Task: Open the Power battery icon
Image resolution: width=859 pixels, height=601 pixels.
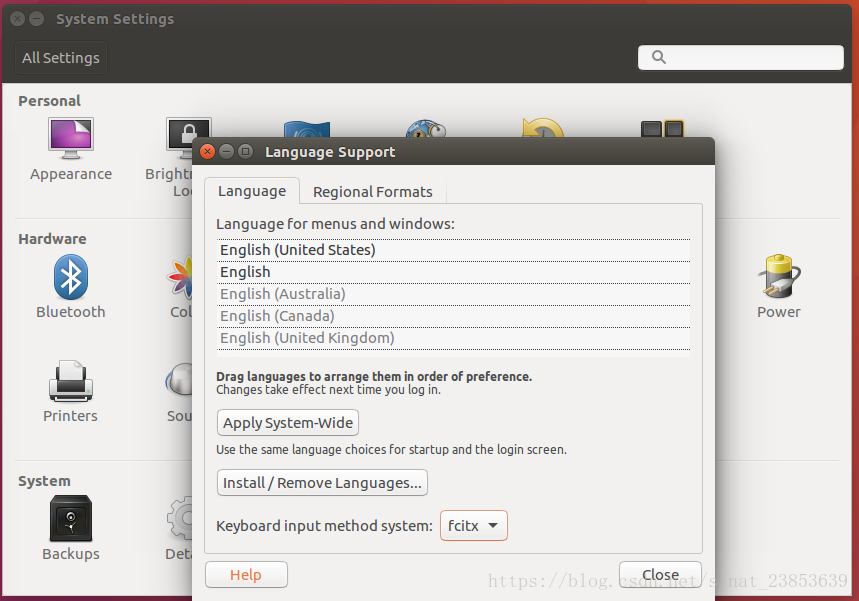Action: 778,276
